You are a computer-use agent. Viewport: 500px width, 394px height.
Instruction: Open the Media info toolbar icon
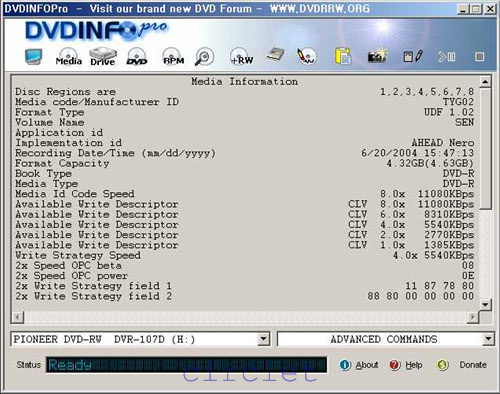69,56
